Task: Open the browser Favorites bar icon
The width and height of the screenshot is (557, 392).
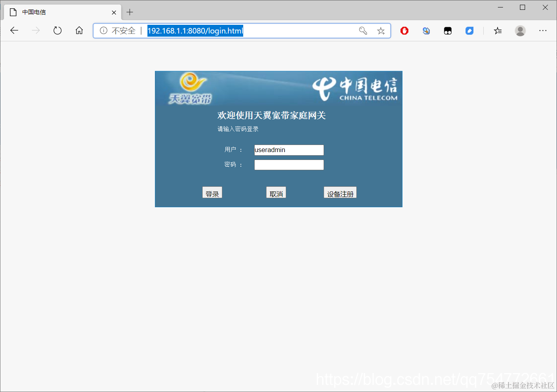Action: point(498,30)
